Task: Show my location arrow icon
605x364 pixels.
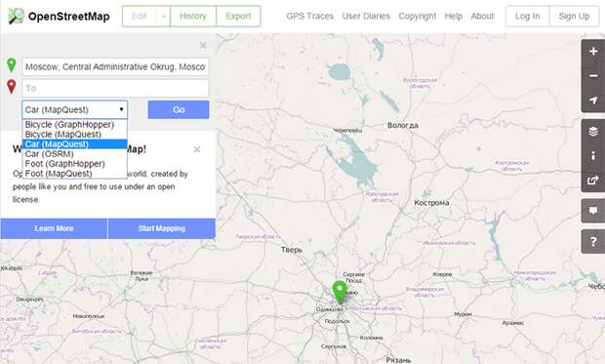Action: pyautogui.click(x=593, y=101)
